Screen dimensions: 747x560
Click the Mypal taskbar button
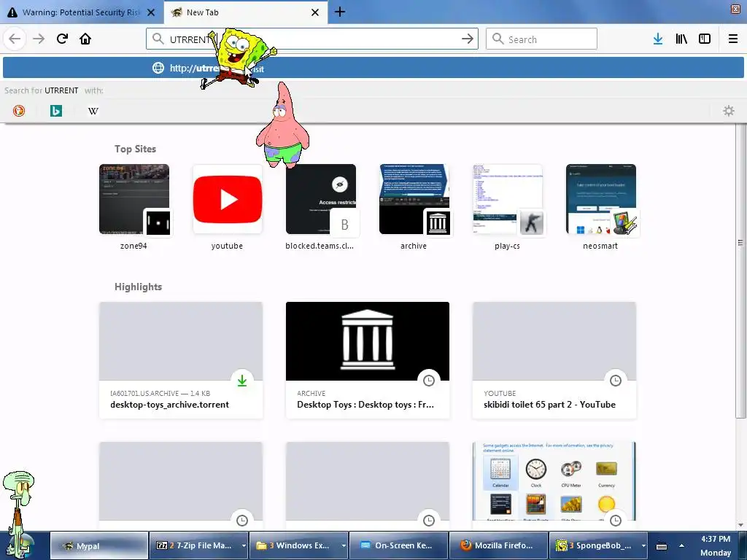(x=98, y=545)
